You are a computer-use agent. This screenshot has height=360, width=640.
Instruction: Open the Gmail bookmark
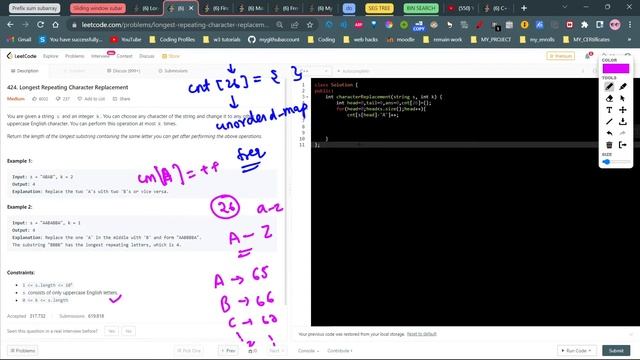[19, 40]
